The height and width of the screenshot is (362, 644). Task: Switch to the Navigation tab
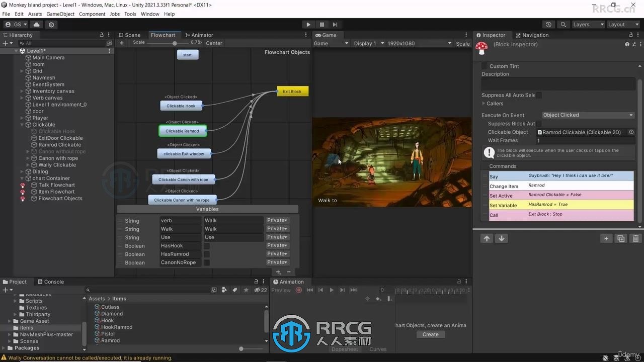tap(532, 35)
